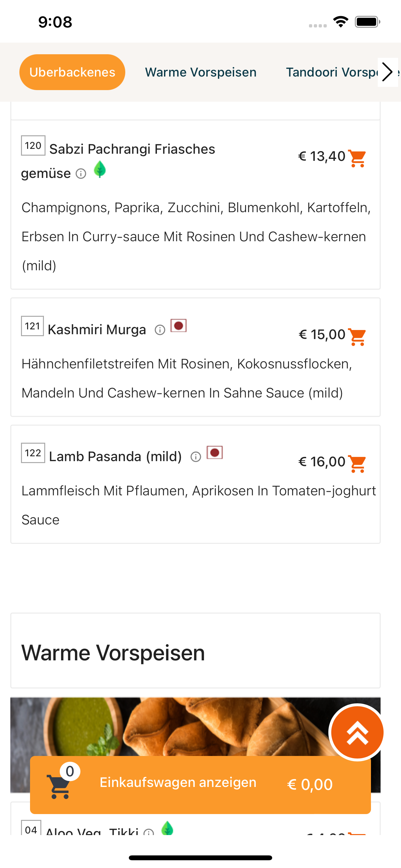Screen dimensions: 401x868
Task: Tap the cart icon with 0 badge
Action: [x=61, y=782]
